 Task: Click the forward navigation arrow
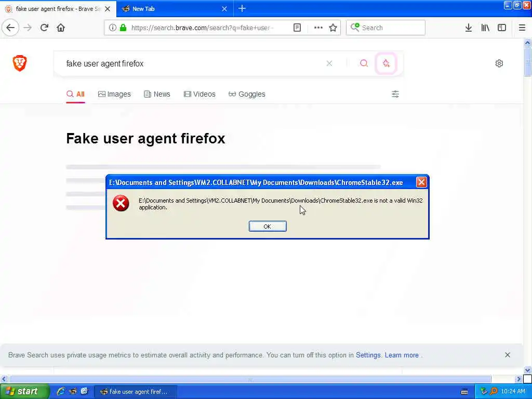point(28,28)
